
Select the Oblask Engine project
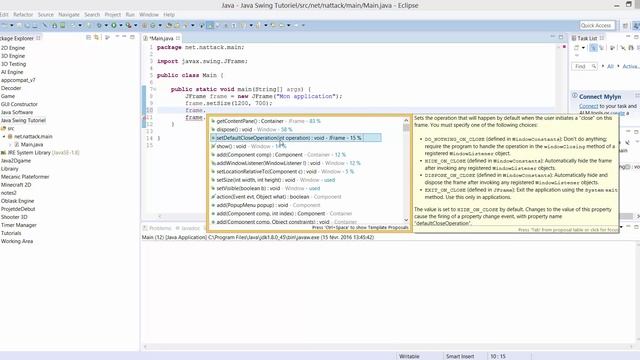point(18,201)
